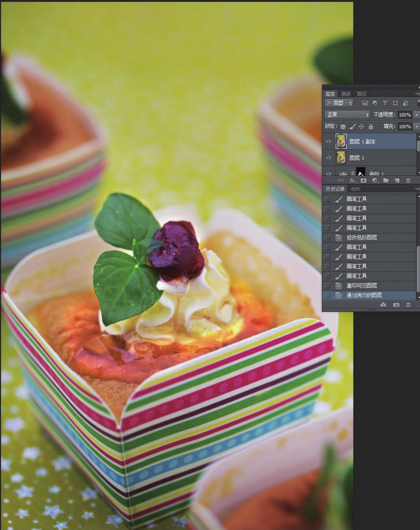Open the 类型 layer filter dropdown

pos(339,103)
